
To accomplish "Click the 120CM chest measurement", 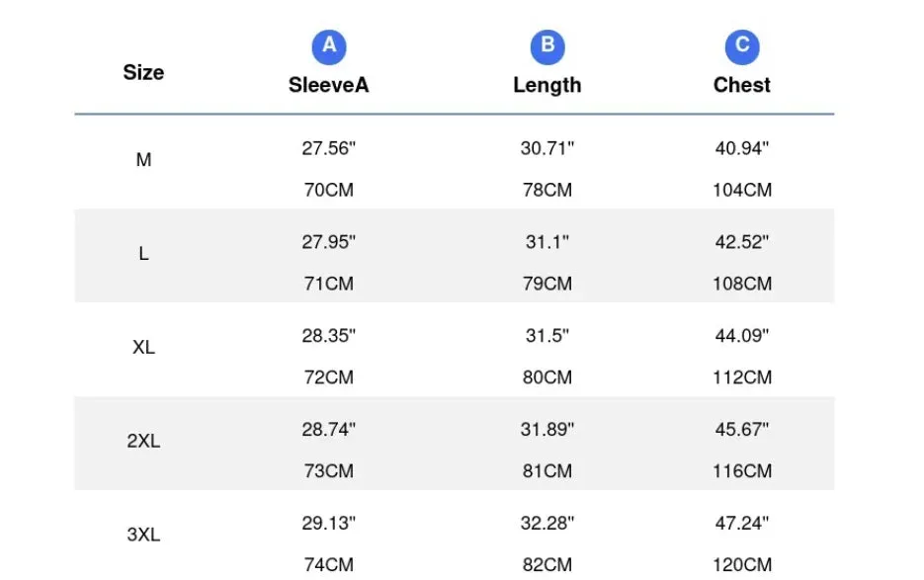I will click(742, 564).
